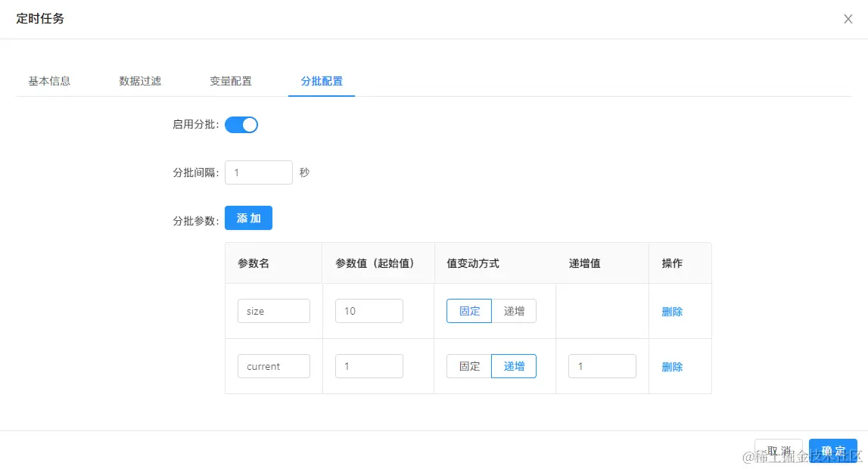Click the 分批参数 label

click(195, 221)
